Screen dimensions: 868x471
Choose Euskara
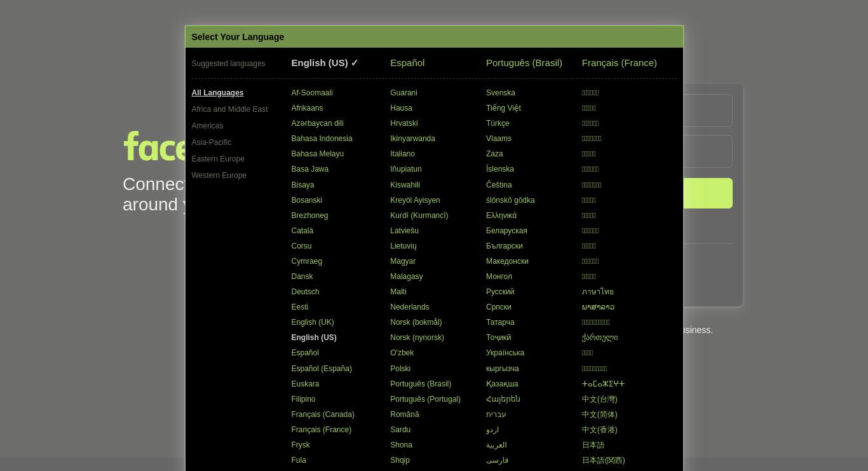pos(305,384)
